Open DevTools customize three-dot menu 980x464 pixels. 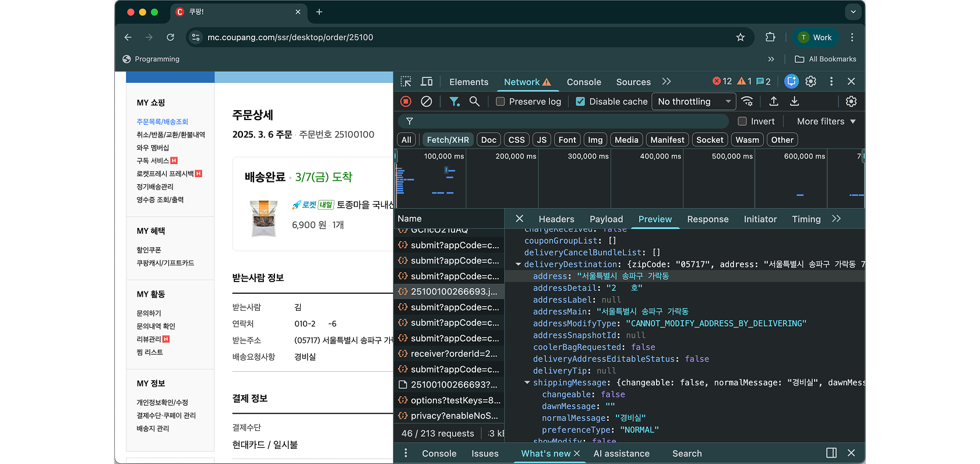coord(831,82)
